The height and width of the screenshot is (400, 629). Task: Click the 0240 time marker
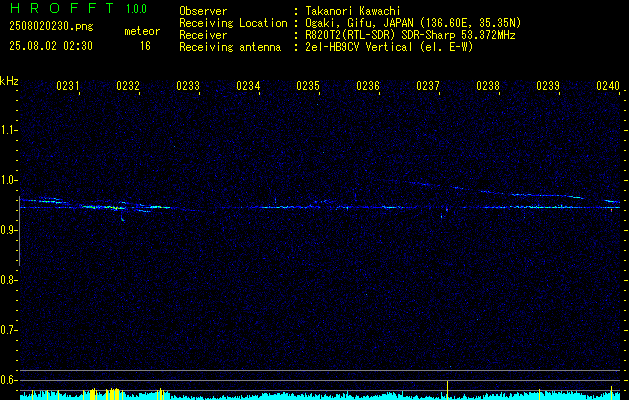tap(608, 86)
